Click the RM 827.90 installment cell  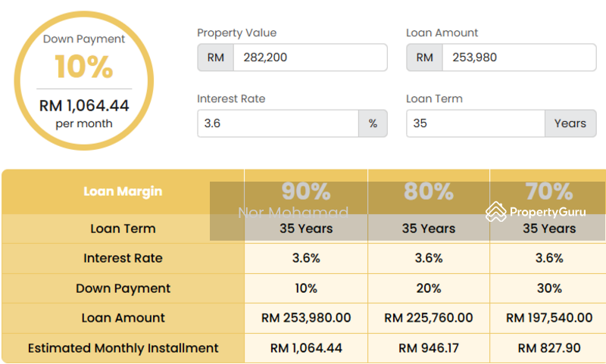tap(548, 348)
